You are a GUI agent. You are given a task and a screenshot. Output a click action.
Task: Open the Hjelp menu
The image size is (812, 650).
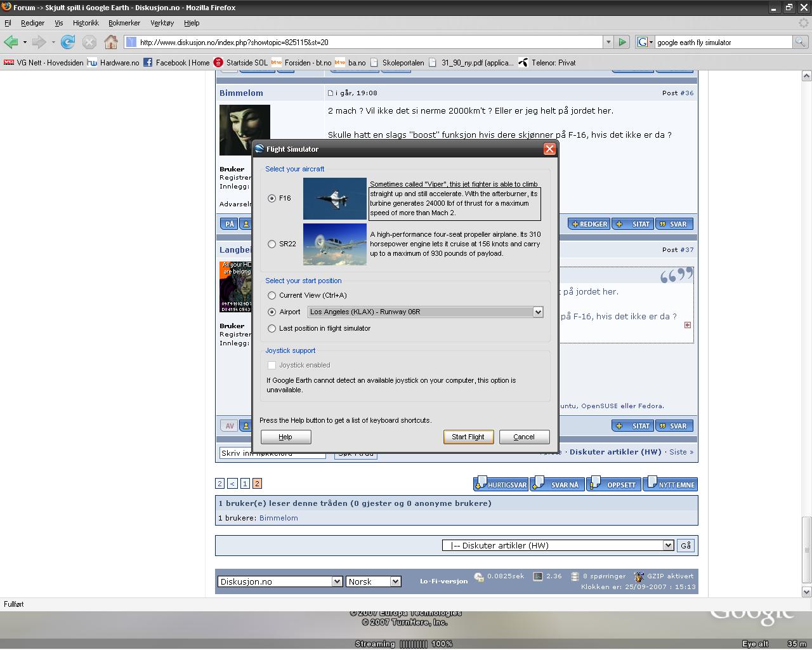[x=192, y=23]
